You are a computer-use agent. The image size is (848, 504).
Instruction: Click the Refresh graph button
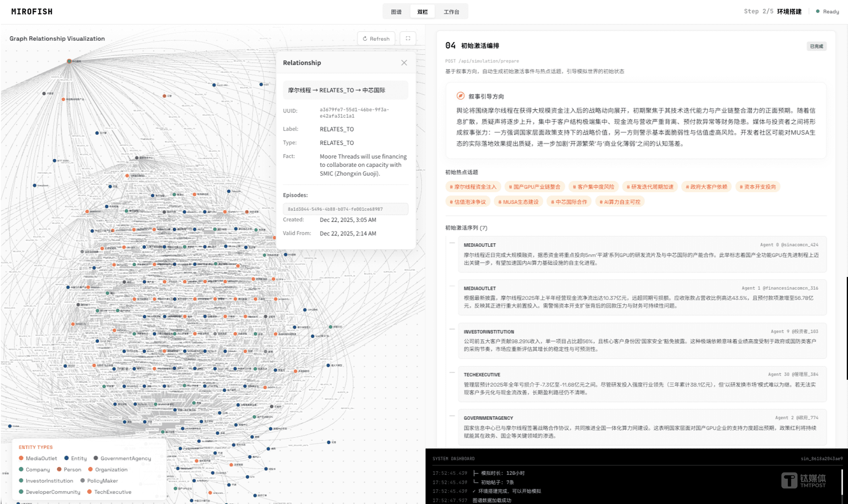[376, 38]
